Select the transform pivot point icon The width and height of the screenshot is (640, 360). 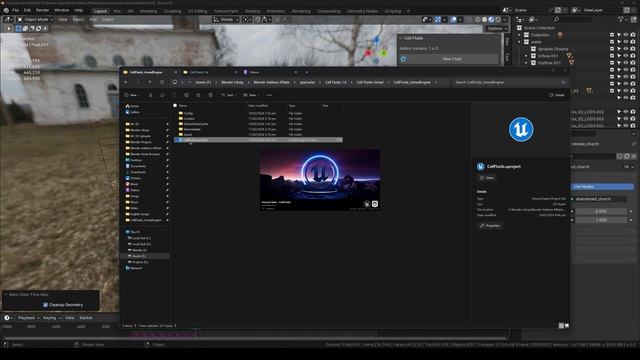click(x=246, y=19)
